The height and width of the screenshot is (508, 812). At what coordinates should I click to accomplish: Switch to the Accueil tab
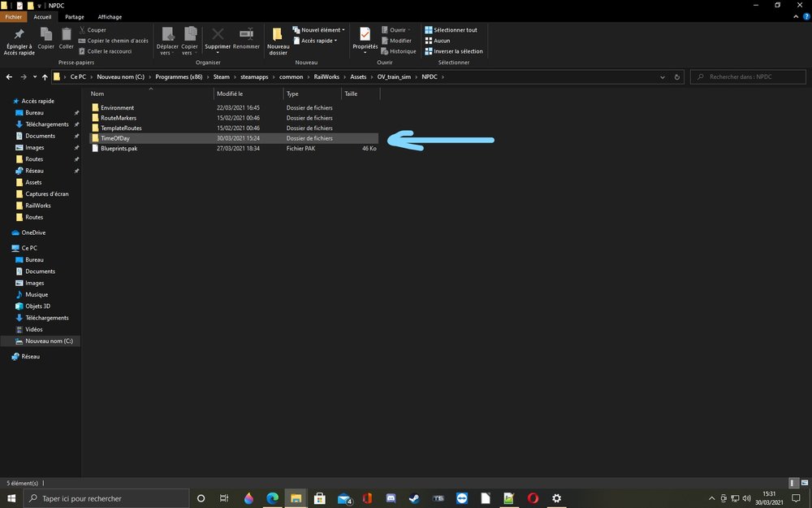pyautogui.click(x=42, y=16)
